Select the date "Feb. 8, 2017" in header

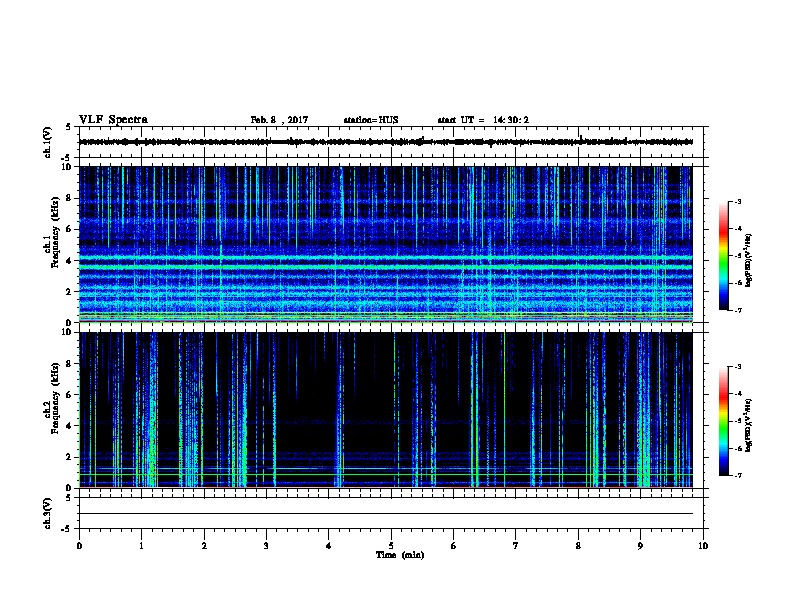tap(279, 120)
